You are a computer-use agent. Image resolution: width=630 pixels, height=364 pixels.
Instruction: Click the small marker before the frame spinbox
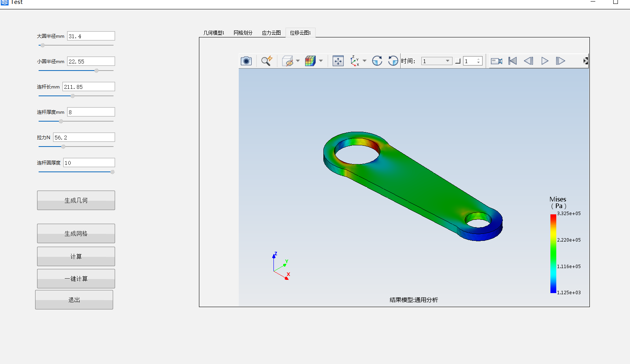(458, 61)
